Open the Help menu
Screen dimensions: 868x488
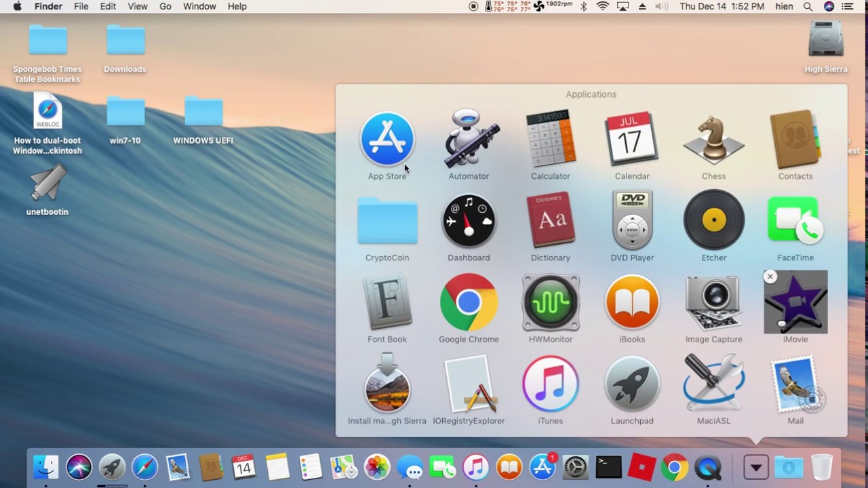pos(237,6)
